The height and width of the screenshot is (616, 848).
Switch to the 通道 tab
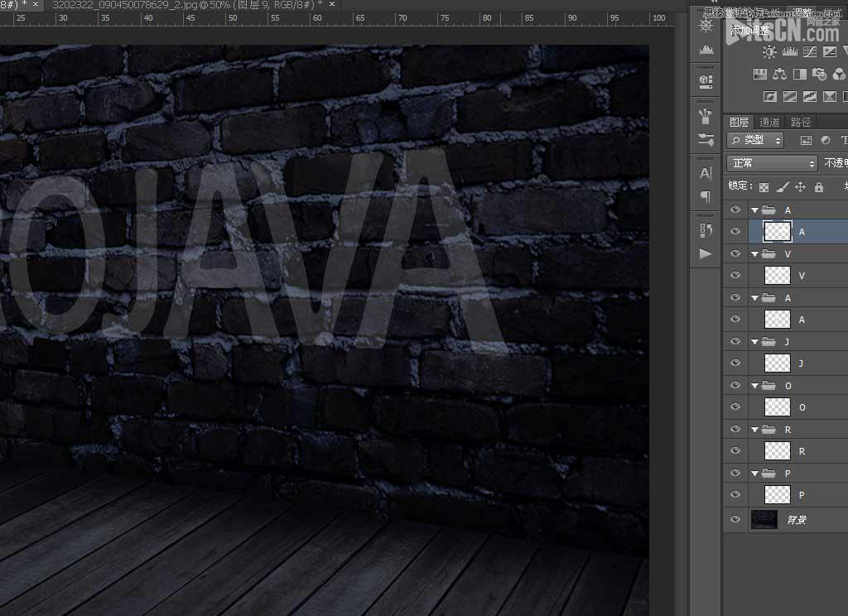(769, 122)
